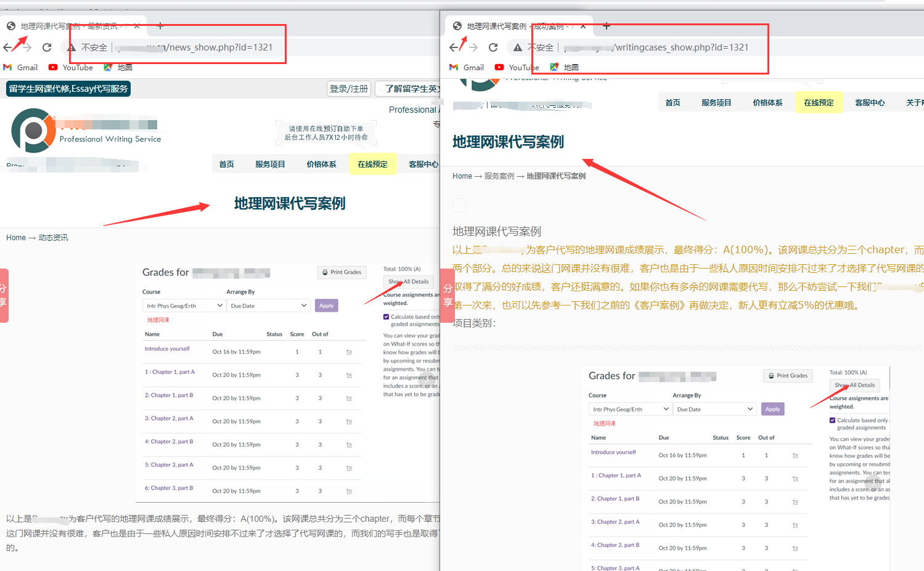Click Print Grades button in right window
The height and width of the screenshot is (571, 924).
[788, 376]
